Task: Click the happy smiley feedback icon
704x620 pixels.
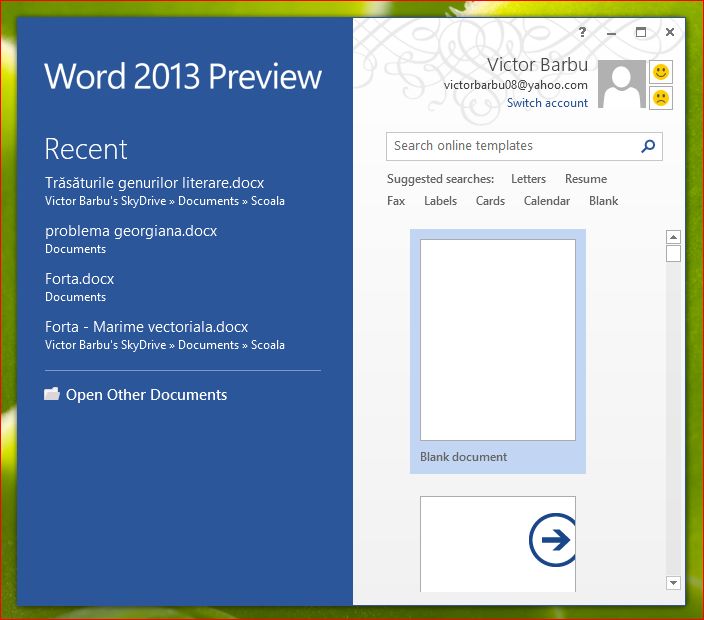Action: 660,72
